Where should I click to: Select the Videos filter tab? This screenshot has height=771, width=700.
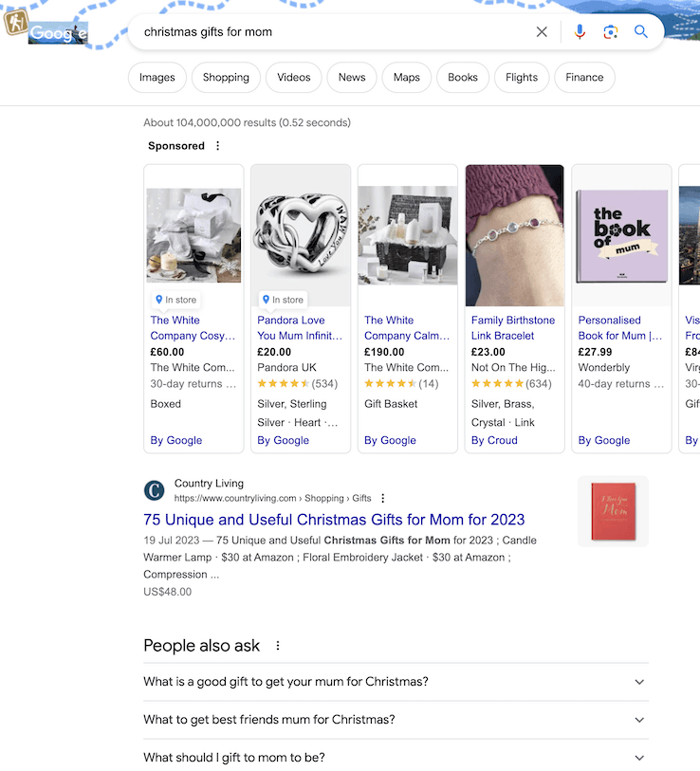pyautogui.click(x=294, y=78)
